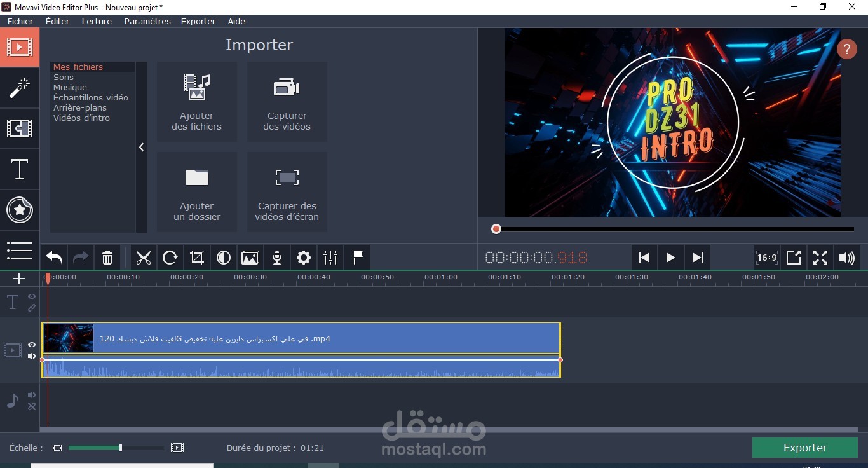Click Capturer des vidéos
Viewport: 868px width, 468px height.
[287, 102]
